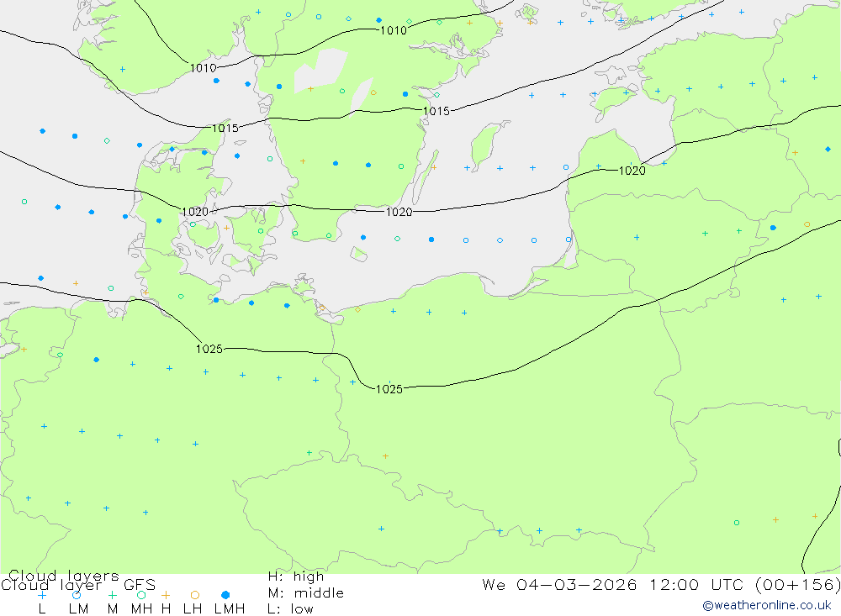This screenshot has height=616, width=841.
Task: Click the orange circle LH legend symbol
Action: [x=195, y=595]
